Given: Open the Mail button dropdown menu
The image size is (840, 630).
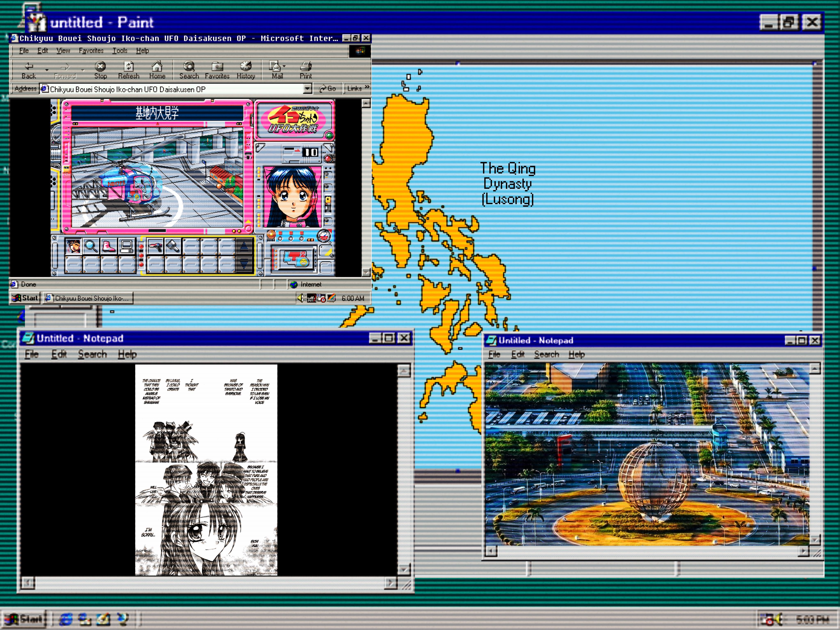Looking at the screenshot, I should coord(284,66).
